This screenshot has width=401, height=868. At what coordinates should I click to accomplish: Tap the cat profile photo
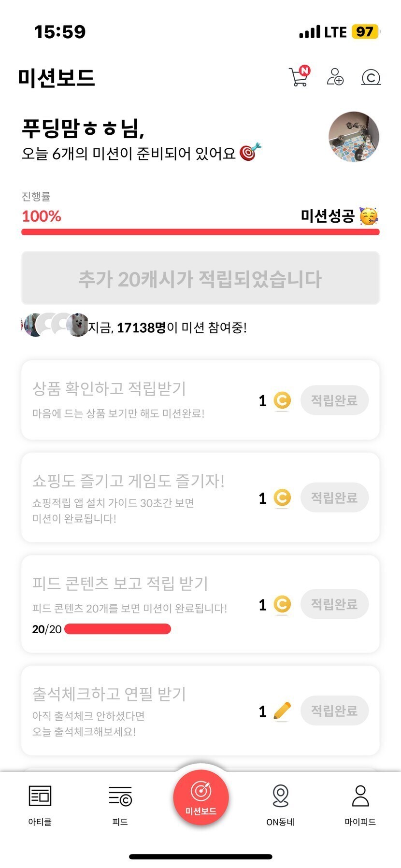(354, 137)
